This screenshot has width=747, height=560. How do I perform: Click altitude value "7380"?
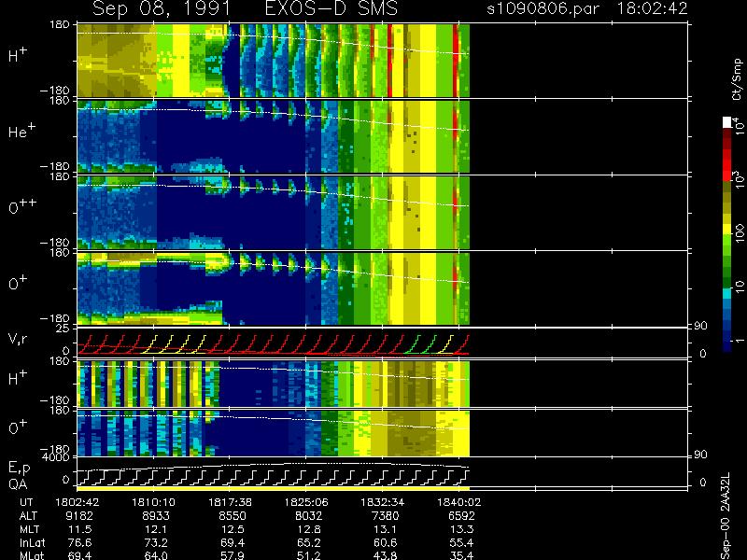(385, 515)
